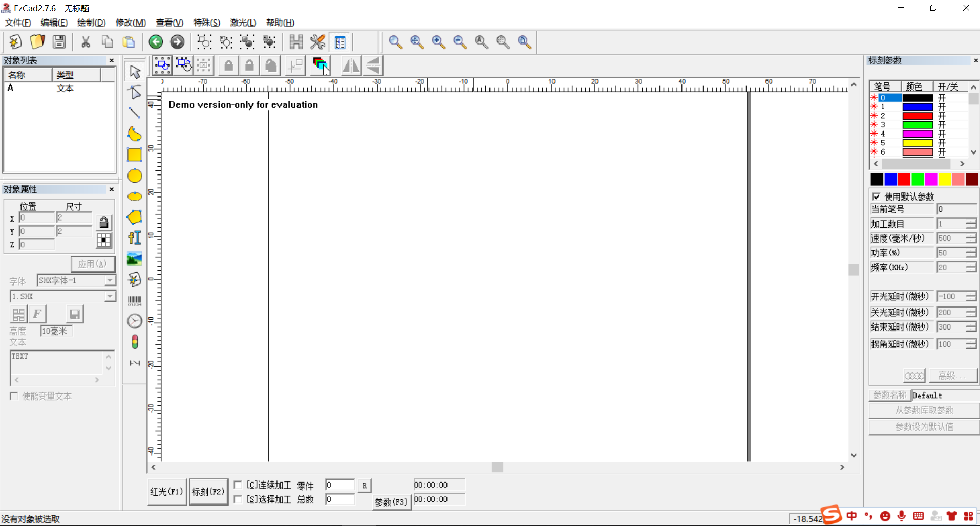Select the Rectangle draw tool

[135, 155]
